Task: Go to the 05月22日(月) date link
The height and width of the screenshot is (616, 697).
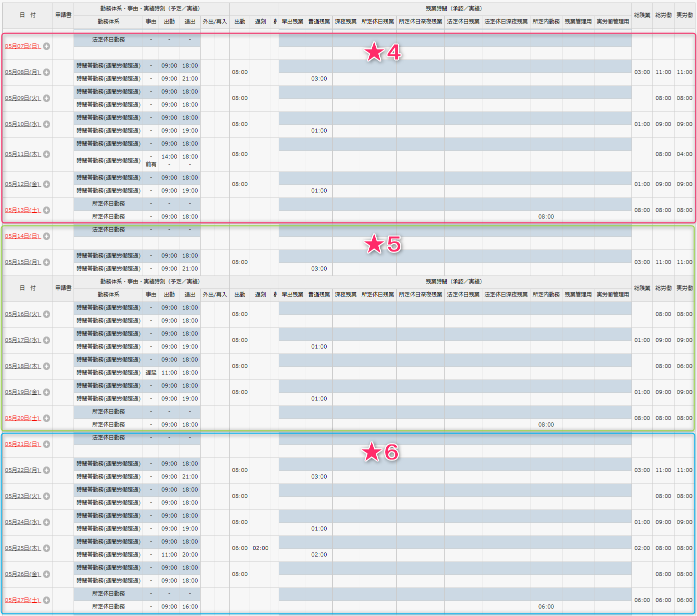Action: point(23,470)
